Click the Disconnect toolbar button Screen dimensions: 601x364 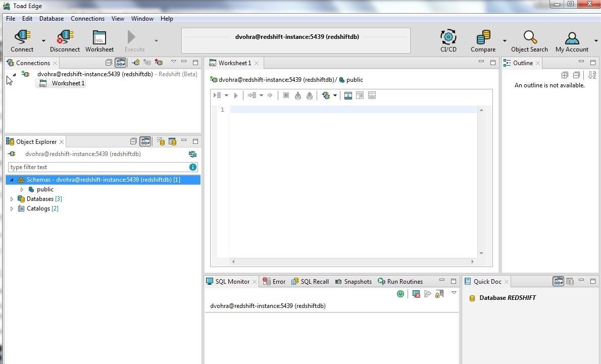tap(65, 41)
